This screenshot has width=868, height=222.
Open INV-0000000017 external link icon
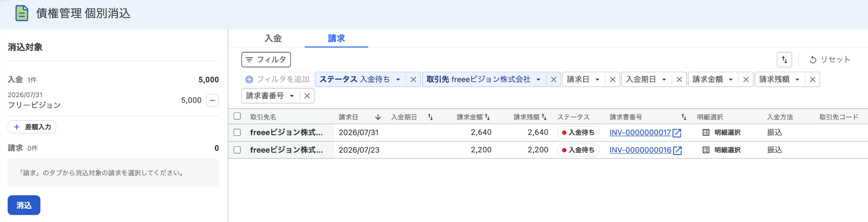677,133
